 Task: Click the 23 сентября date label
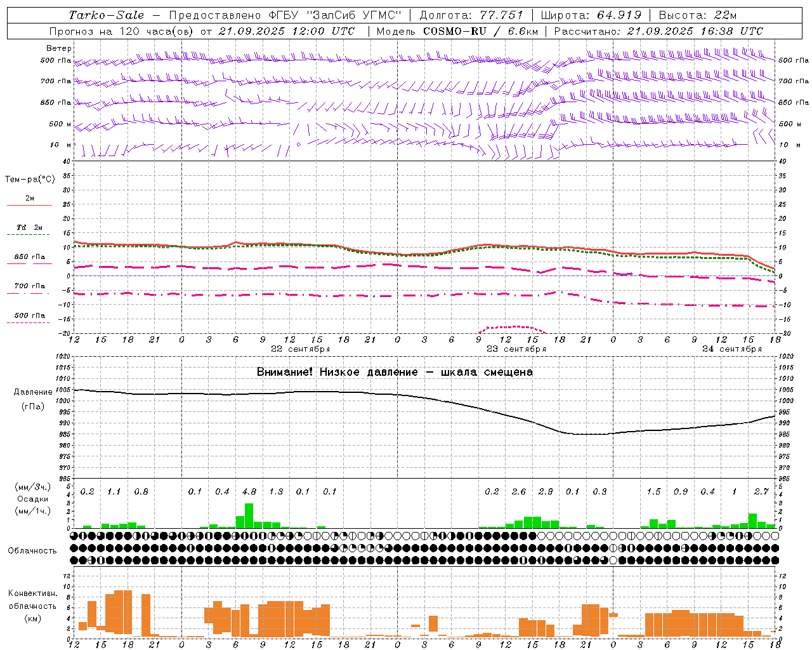coord(516,349)
